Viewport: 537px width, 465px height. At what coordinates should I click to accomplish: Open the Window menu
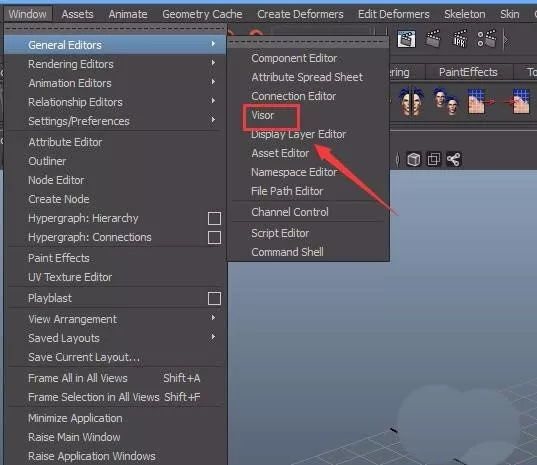pyautogui.click(x=28, y=14)
